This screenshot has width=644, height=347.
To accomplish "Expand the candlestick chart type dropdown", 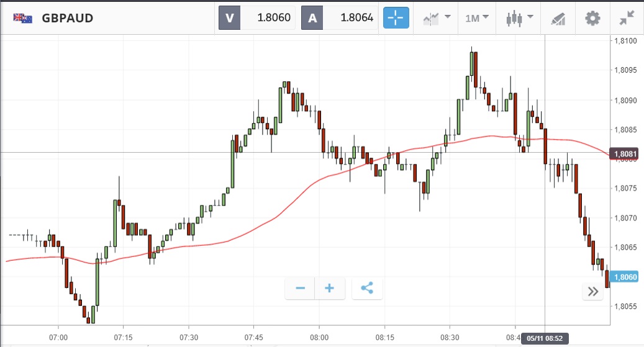I will [519, 18].
